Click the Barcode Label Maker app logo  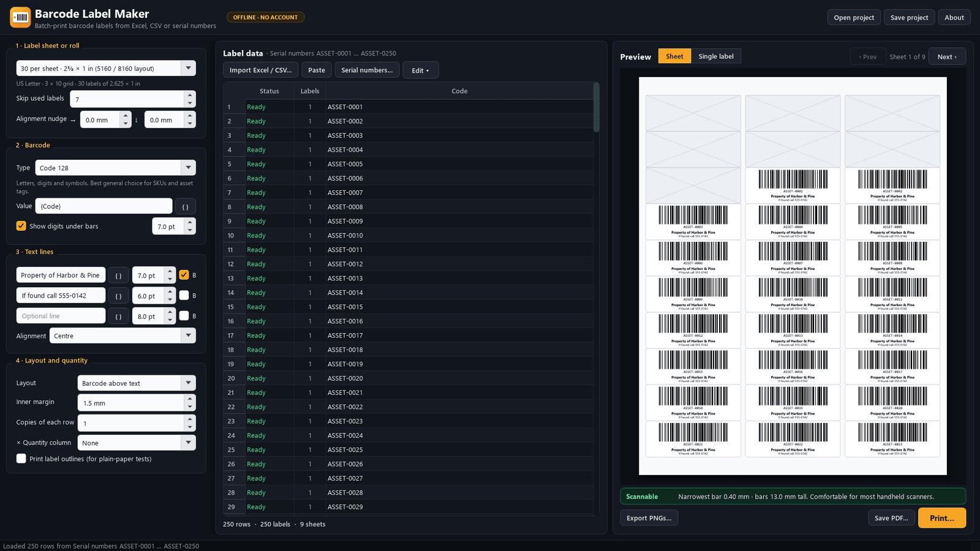click(x=20, y=17)
